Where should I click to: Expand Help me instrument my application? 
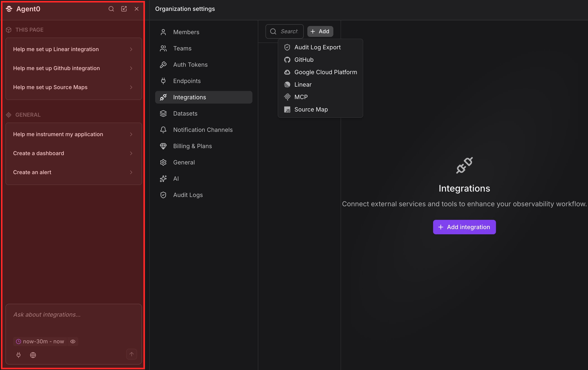tap(73, 134)
